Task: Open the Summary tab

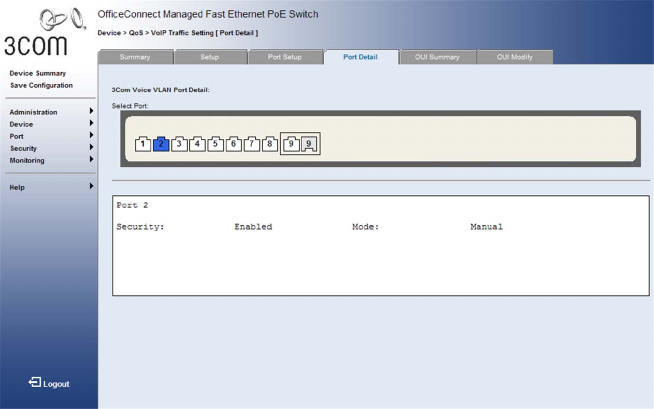Action: coord(135,57)
